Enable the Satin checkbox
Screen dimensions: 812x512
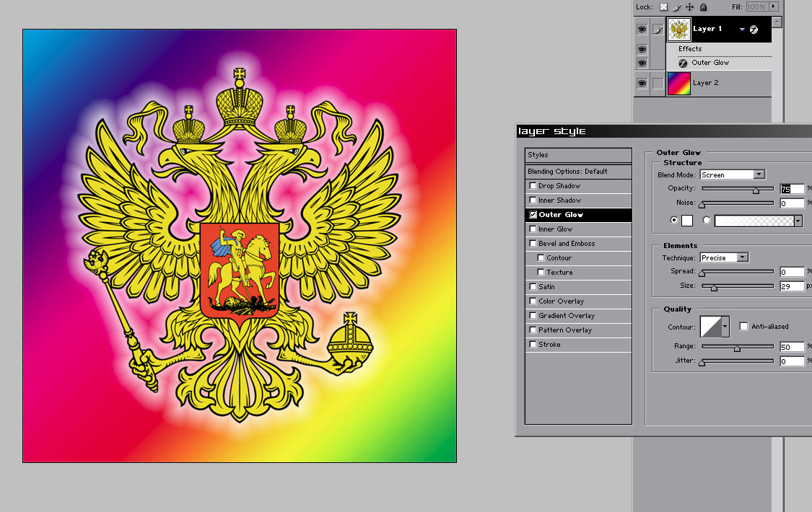[533, 286]
